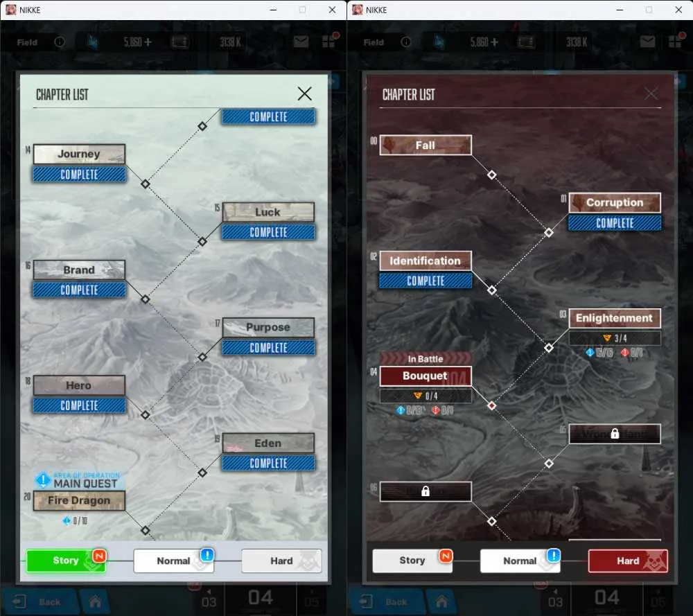Open hard chapter 01 Corruption
The image size is (693, 616).
tap(615, 202)
